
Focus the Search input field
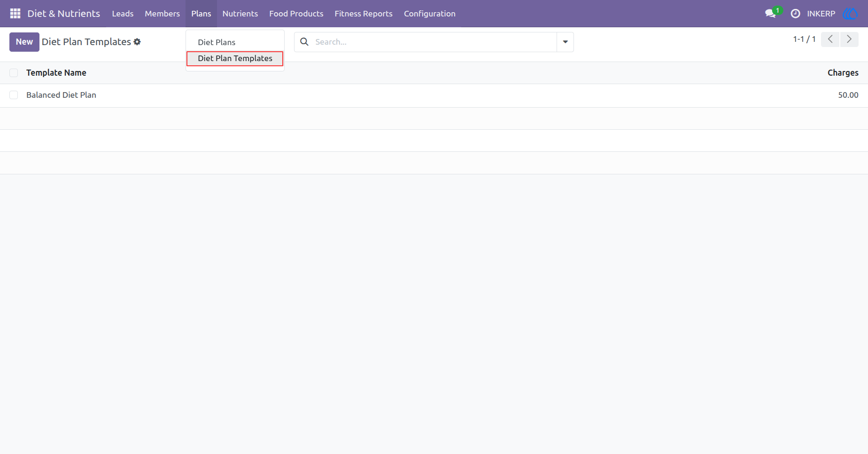click(434, 42)
